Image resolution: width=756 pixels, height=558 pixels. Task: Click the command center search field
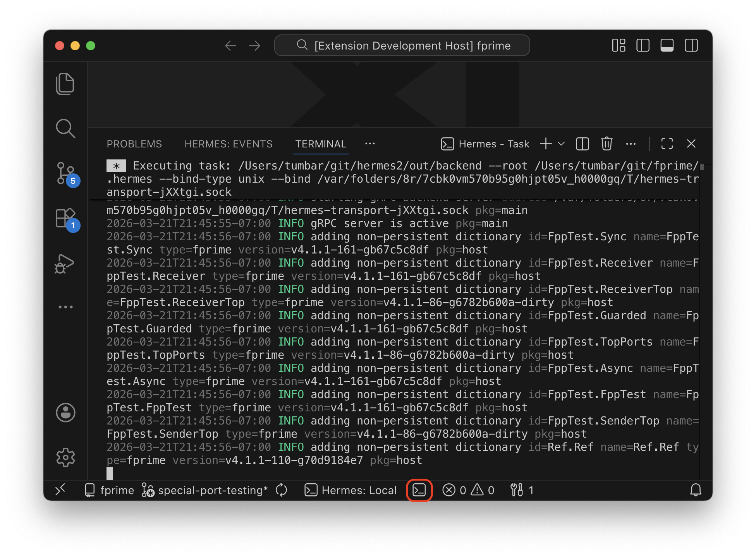tap(402, 46)
